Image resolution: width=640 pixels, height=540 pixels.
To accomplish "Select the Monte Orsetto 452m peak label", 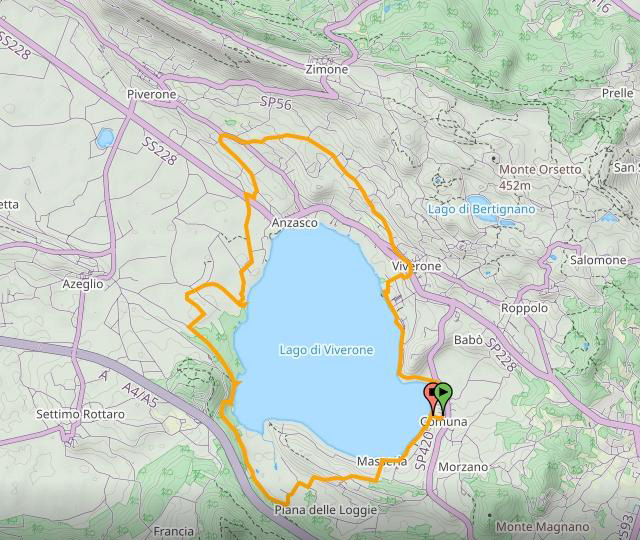I will pyautogui.click(x=540, y=177).
